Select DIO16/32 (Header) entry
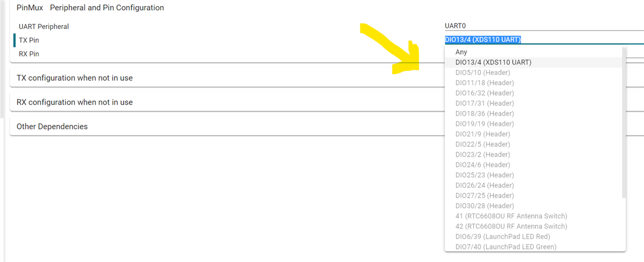 click(x=484, y=93)
